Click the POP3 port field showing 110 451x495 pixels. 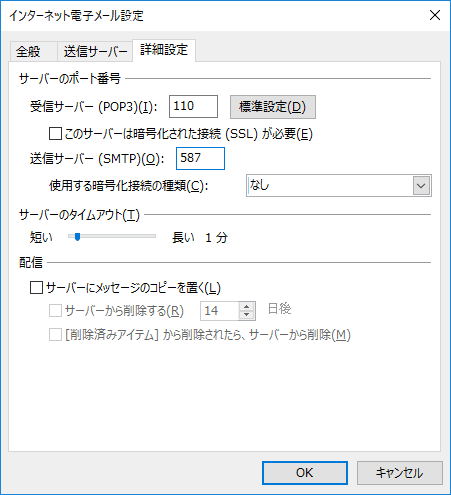coord(193,107)
